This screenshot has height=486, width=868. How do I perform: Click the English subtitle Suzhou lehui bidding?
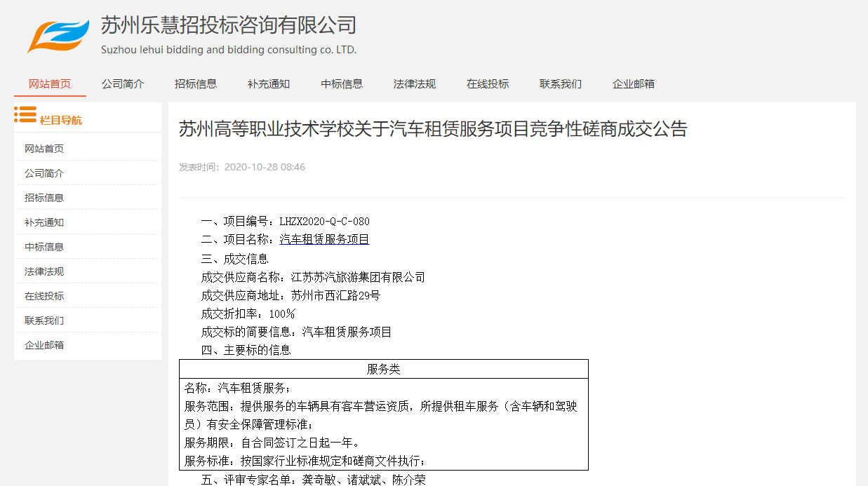229,50
